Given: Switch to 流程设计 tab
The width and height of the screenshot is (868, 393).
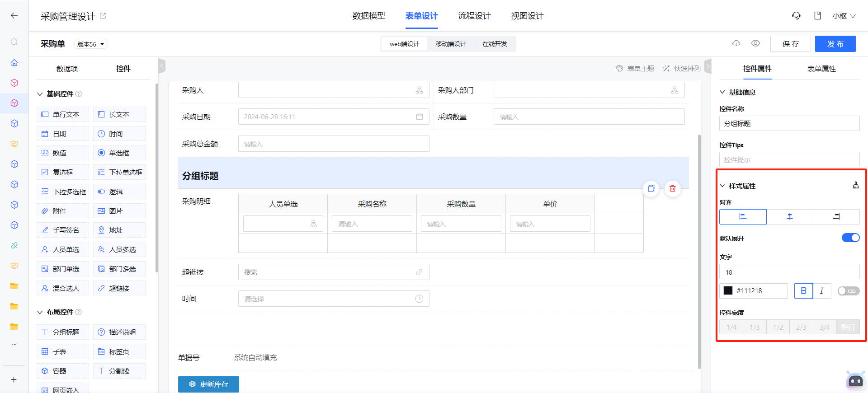Looking at the screenshot, I should pos(474,16).
